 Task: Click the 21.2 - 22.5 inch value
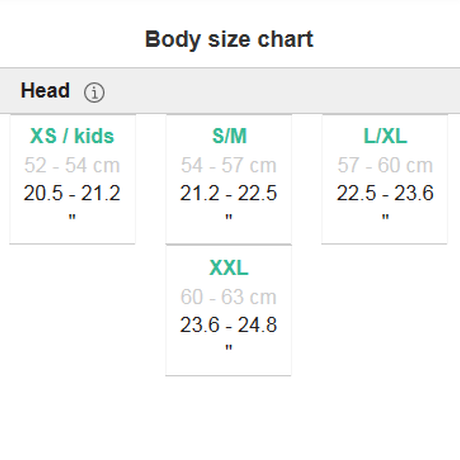click(229, 193)
